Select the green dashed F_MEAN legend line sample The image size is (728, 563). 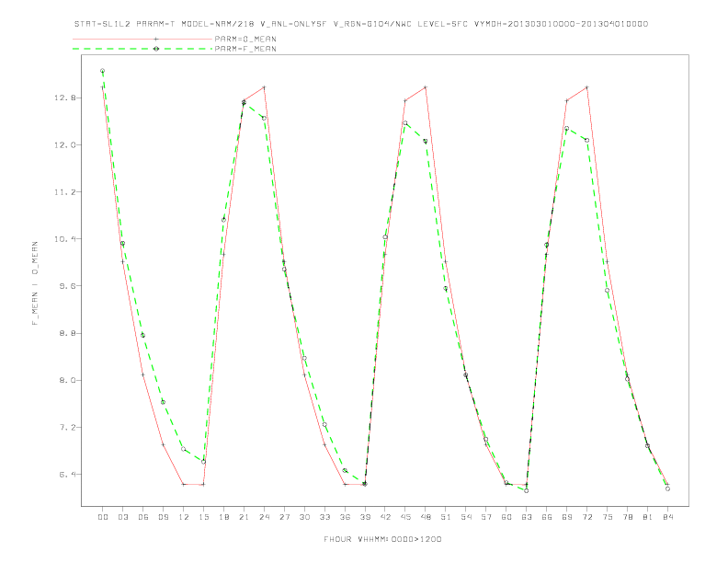pyautogui.click(x=142, y=49)
